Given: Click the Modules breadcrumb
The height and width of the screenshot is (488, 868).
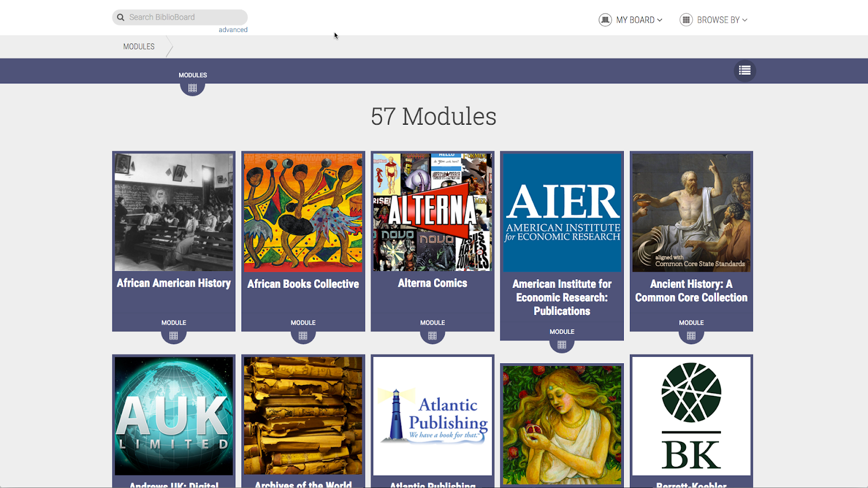Looking at the screenshot, I should [139, 47].
